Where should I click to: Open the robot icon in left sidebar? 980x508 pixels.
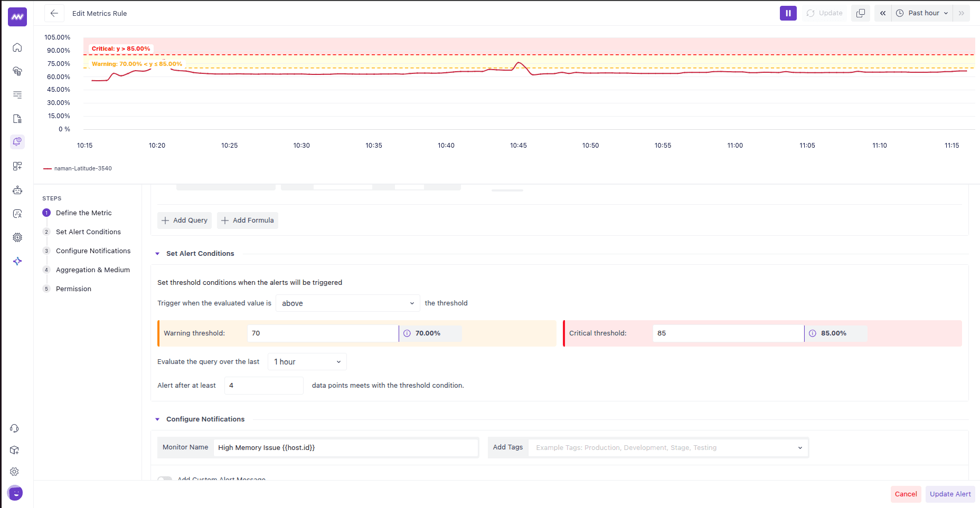click(x=17, y=190)
